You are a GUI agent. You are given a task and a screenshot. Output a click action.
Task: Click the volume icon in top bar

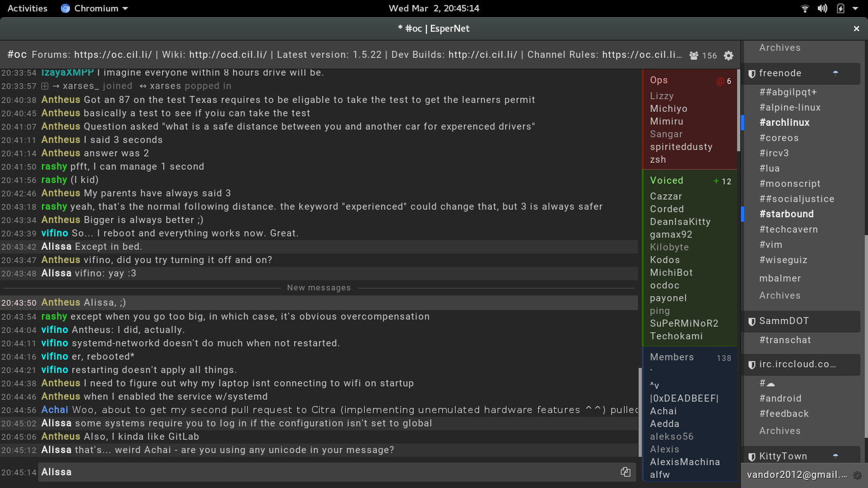pos(822,8)
